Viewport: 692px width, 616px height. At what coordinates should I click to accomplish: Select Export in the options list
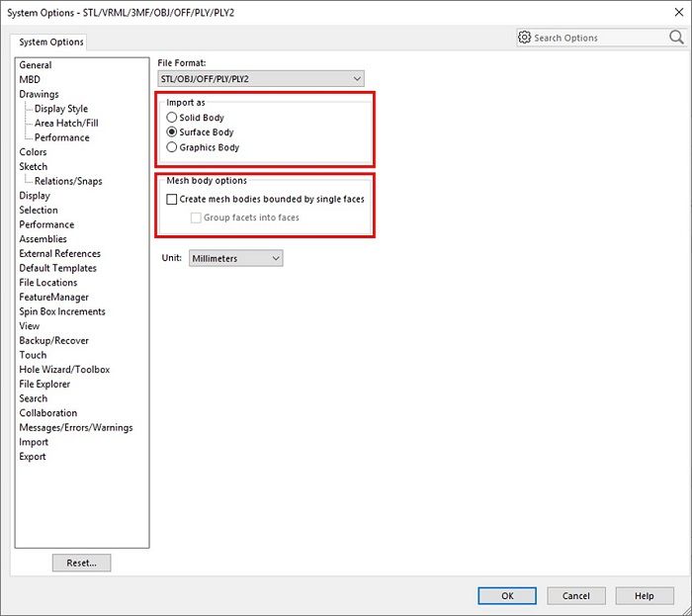click(x=33, y=457)
